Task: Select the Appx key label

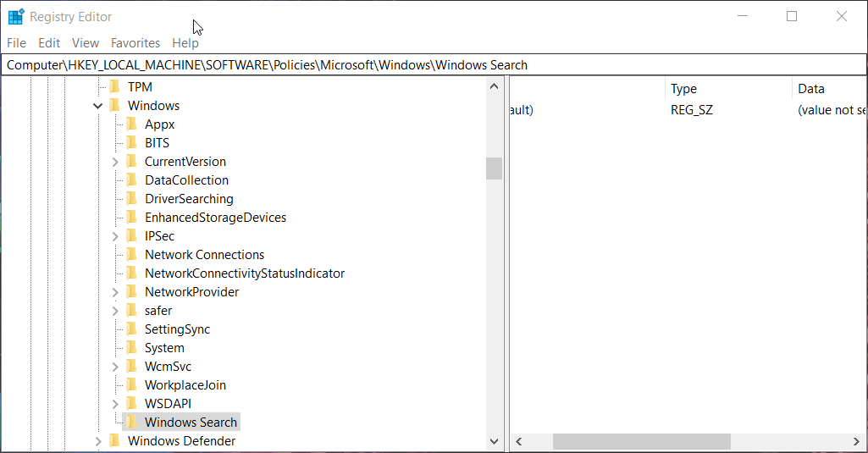Action: pyautogui.click(x=159, y=124)
